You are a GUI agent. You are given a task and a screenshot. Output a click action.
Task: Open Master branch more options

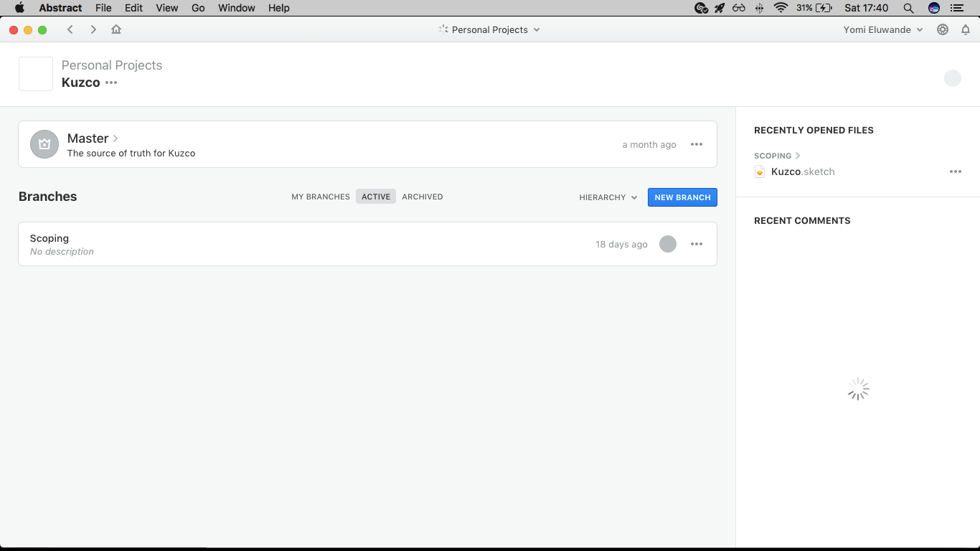(x=697, y=144)
